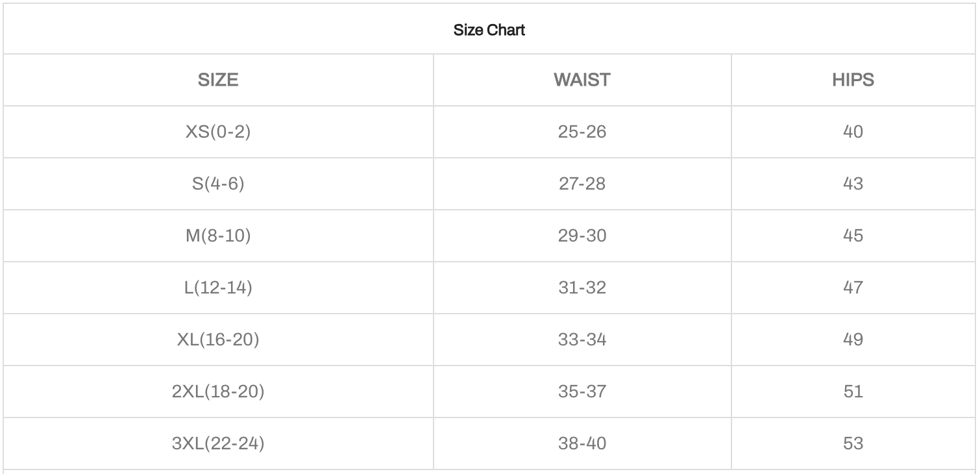Click the 27-28 waist value

[x=582, y=184]
